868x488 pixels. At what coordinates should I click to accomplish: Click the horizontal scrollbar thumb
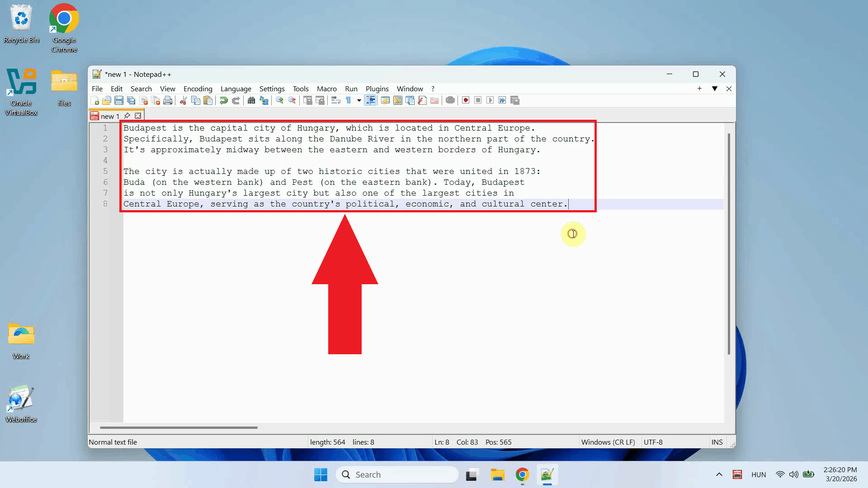click(x=179, y=427)
